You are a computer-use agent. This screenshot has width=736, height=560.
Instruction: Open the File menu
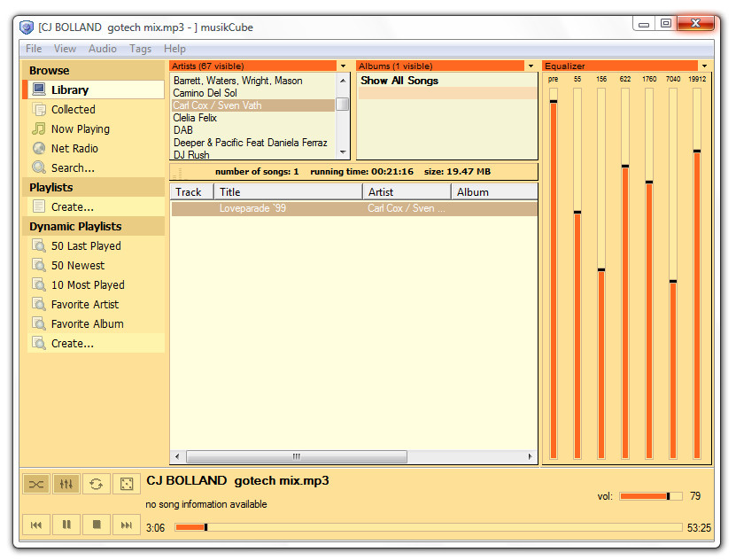click(x=34, y=49)
